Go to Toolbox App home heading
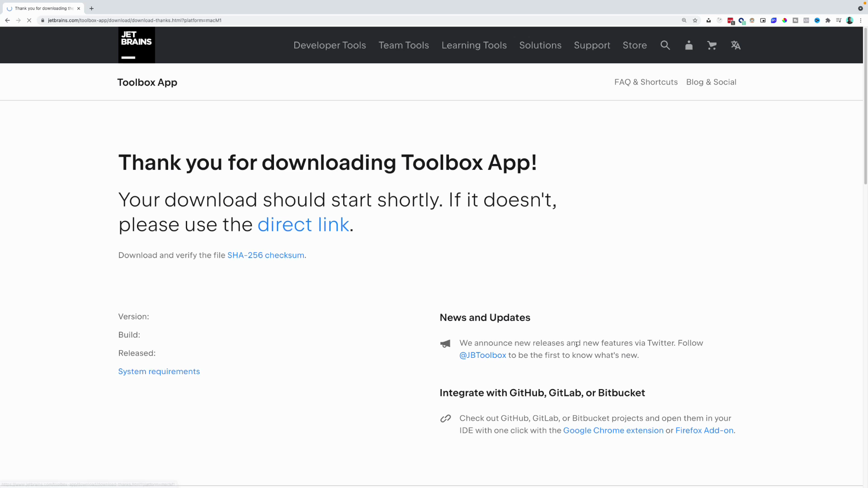 pos(147,82)
